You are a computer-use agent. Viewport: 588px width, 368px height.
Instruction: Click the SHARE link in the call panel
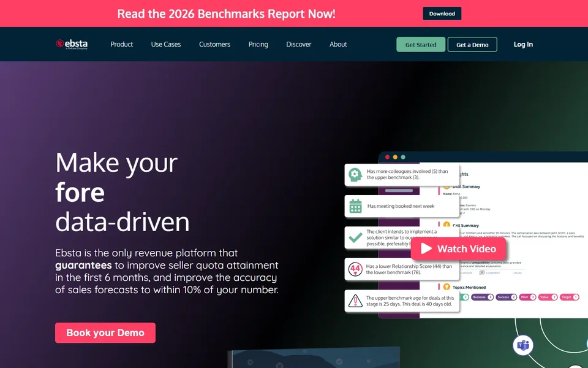518,273
